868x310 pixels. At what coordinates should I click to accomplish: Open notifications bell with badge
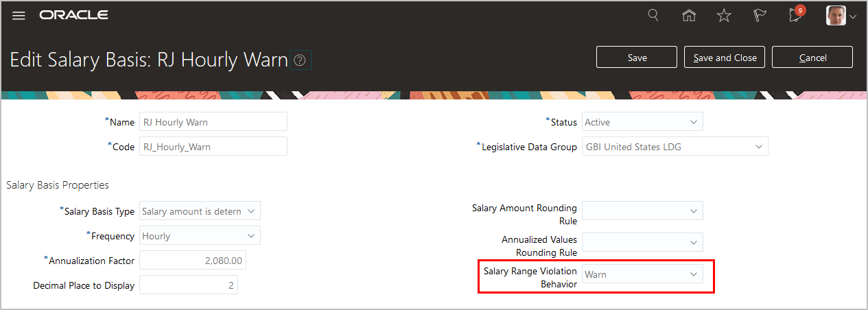[796, 15]
